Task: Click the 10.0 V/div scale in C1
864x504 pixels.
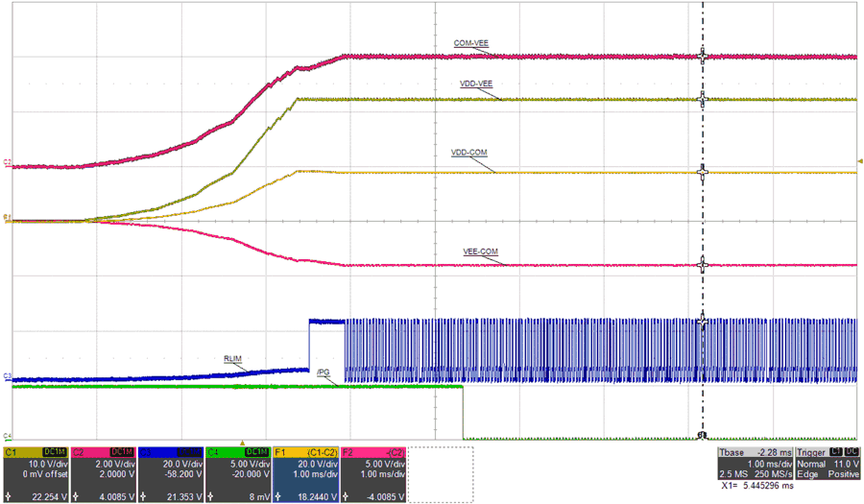Action: coord(48,465)
